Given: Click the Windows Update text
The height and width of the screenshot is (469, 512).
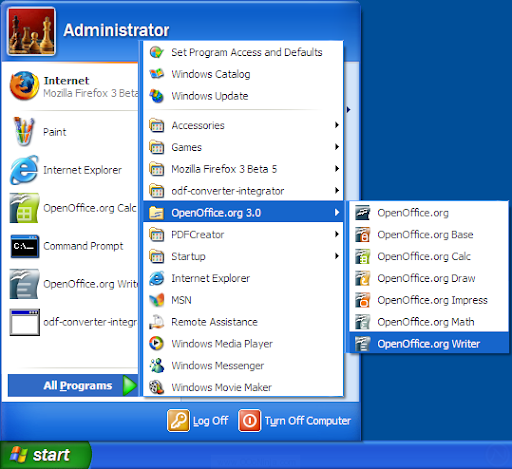Looking at the screenshot, I should (x=210, y=96).
